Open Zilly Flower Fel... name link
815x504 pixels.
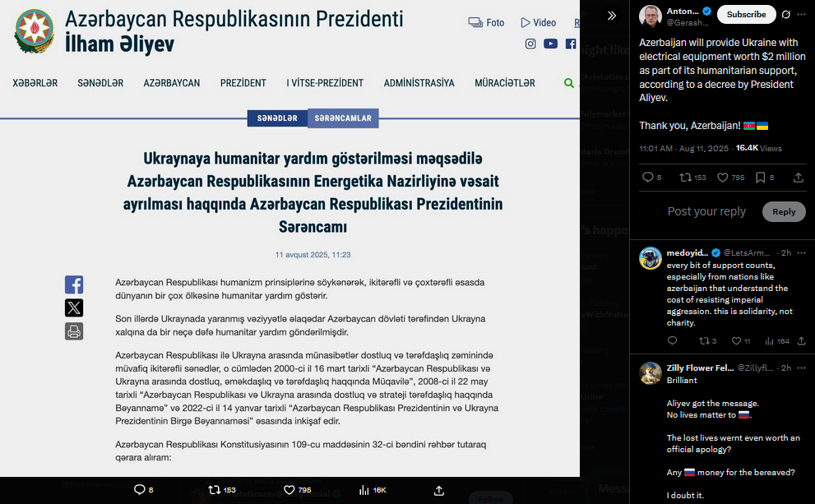coord(700,368)
